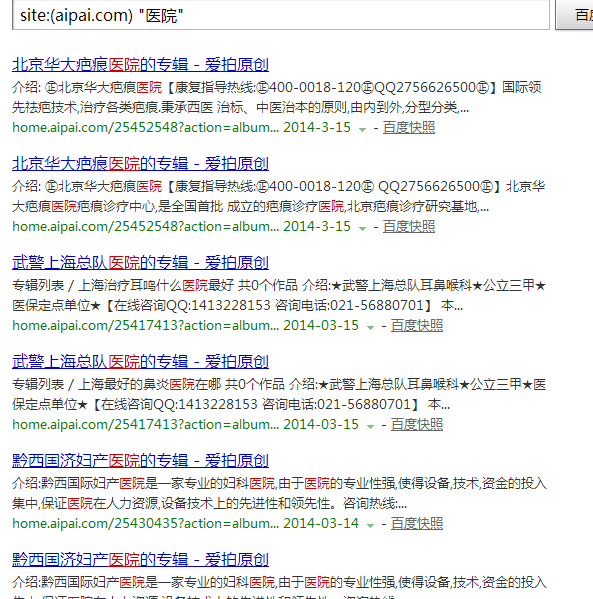This screenshot has height=599, width=593.
Task: Expand arrow after date for 上海治疗耳鸣 result
Action: pyautogui.click(x=370, y=327)
